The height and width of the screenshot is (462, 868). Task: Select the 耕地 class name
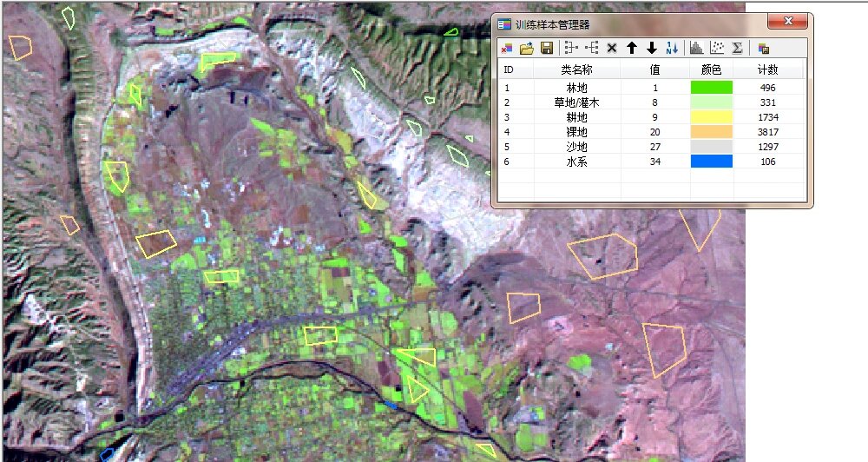[x=576, y=117]
